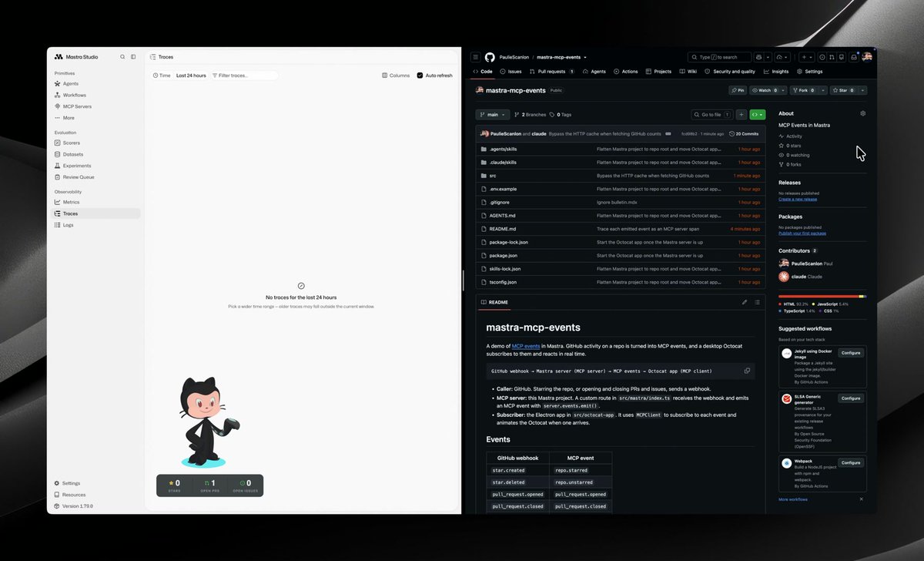The height and width of the screenshot is (561, 924).
Task: Open the GitHub hamburger navigation menu
Action: (476, 57)
